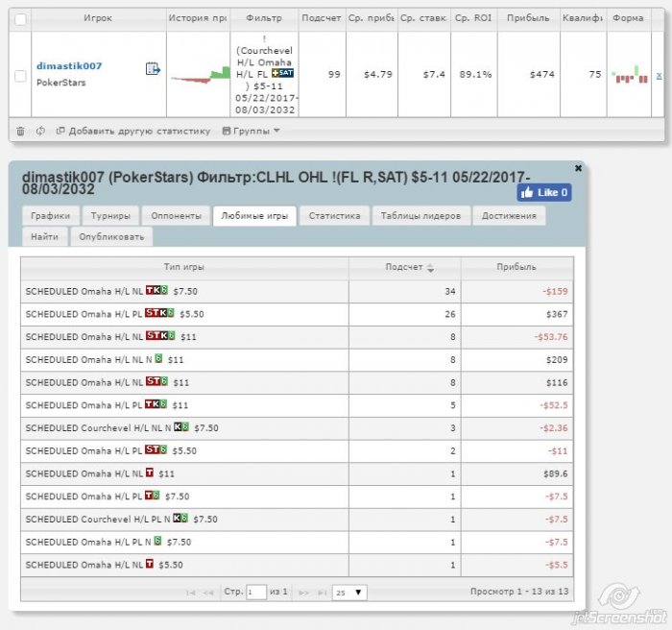Remove the dimastik007 row with the x
The height and width of the screenshot is (630, 672).
pyautogui.click(x=658, y=75)
